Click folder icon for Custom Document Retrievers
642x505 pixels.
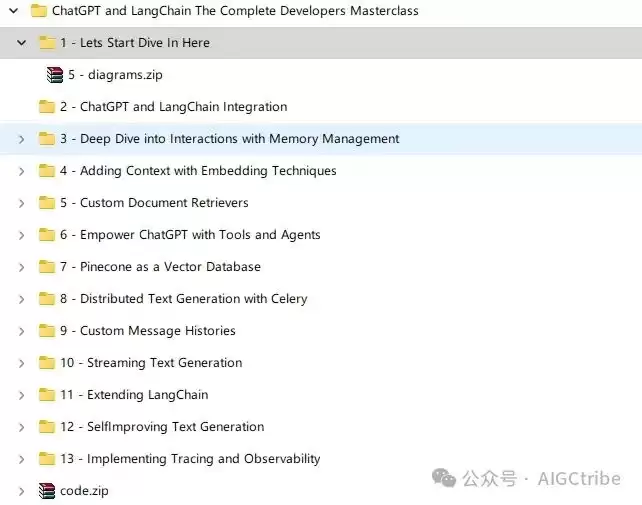click(47, 203)
